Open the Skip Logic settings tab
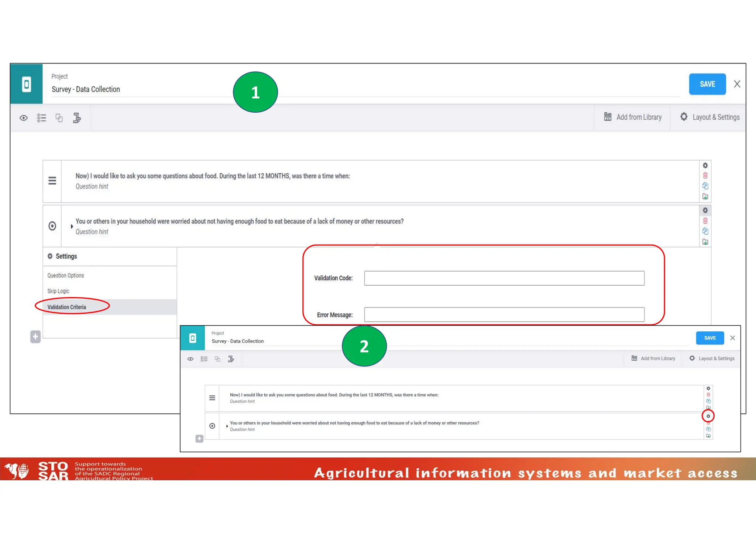The image size is (756, 535). click(58, 291)
